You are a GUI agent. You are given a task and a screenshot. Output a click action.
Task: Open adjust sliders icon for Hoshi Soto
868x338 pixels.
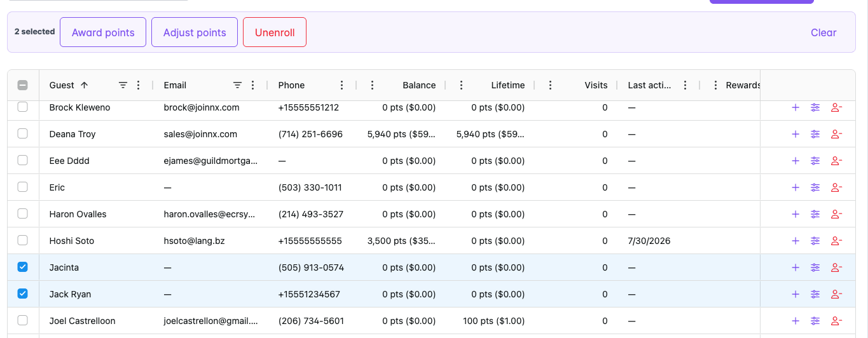click(815, 241)
